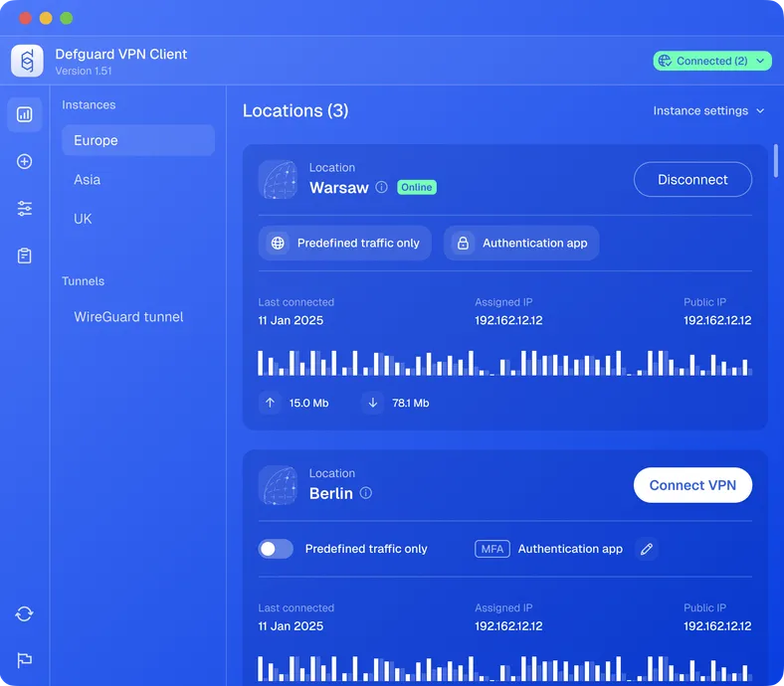Click the 78.1 Mb download value
This screenshot has height=686, width=784.
(x=411, y=403)
